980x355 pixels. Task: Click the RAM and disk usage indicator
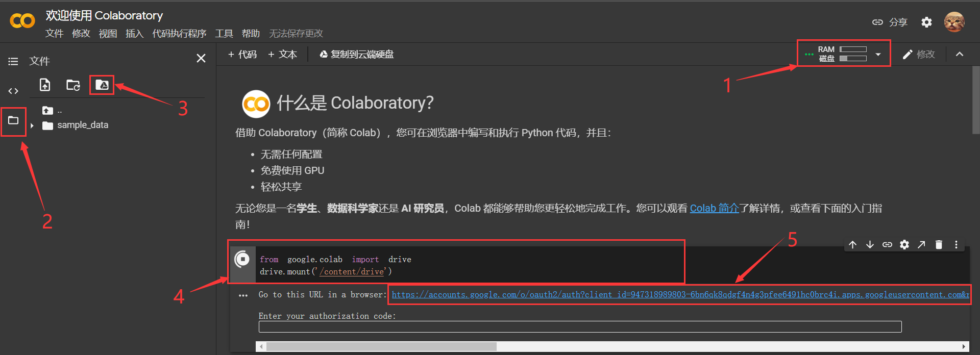coord(842,54)
